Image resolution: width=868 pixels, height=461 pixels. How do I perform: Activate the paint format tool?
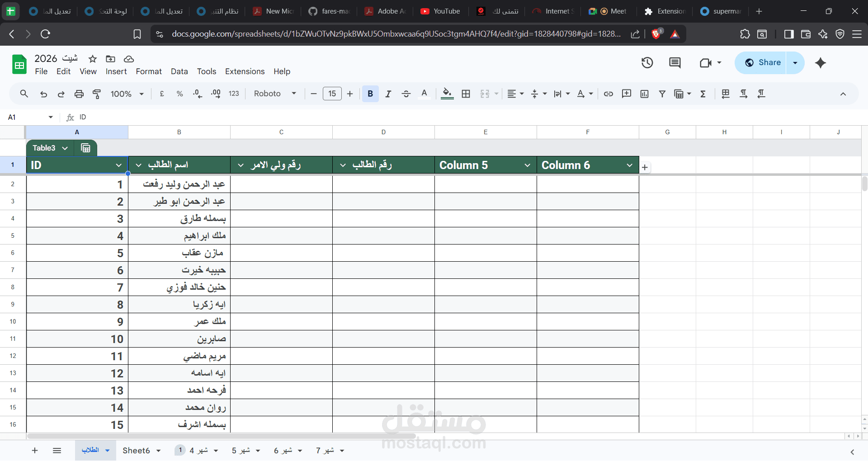[97, 94]
